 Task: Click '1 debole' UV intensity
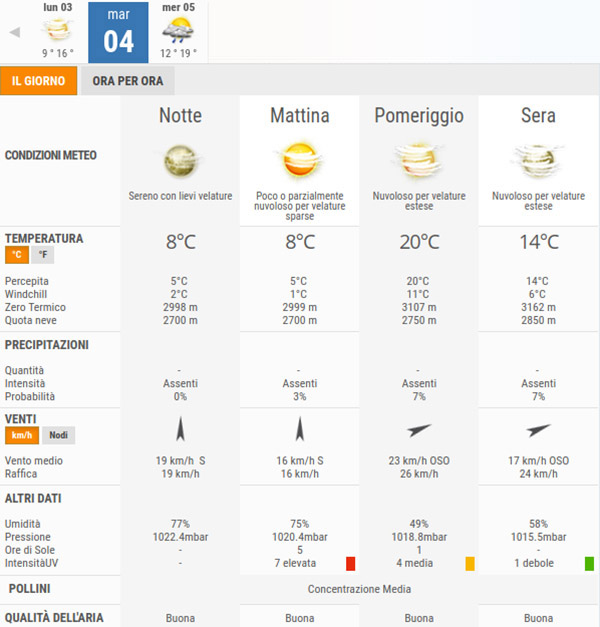pos(534,563)
